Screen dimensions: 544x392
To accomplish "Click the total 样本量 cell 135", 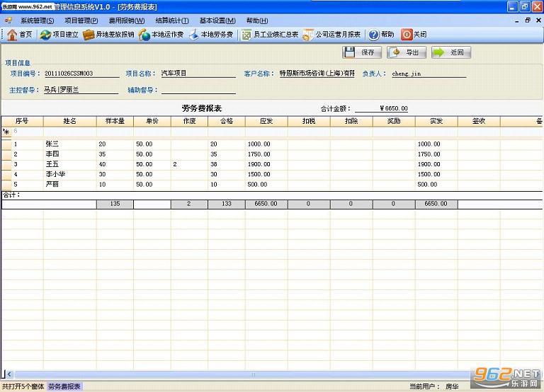I will (x=115, y=204).
